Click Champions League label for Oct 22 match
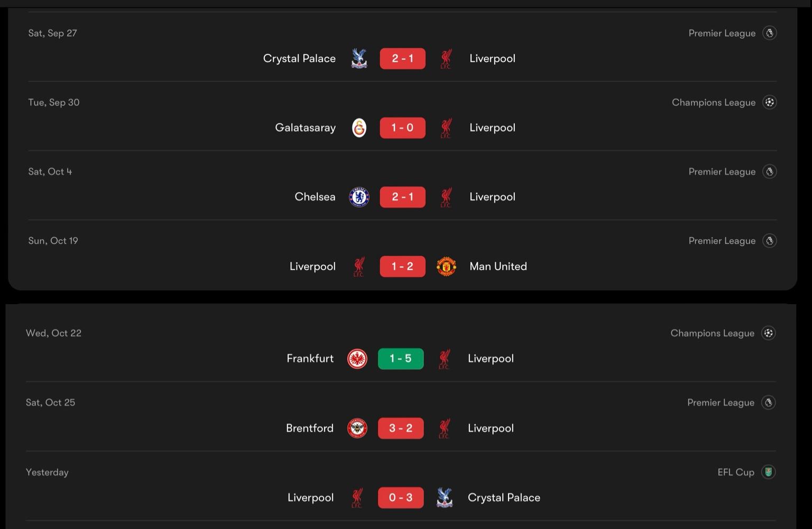The width and height of the screenshot is (812, 529). 712,333
